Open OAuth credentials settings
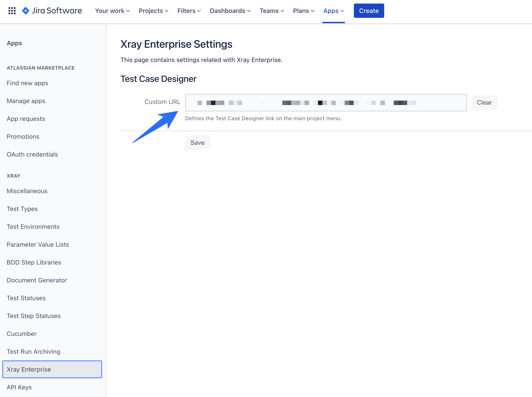 point(32,155)
